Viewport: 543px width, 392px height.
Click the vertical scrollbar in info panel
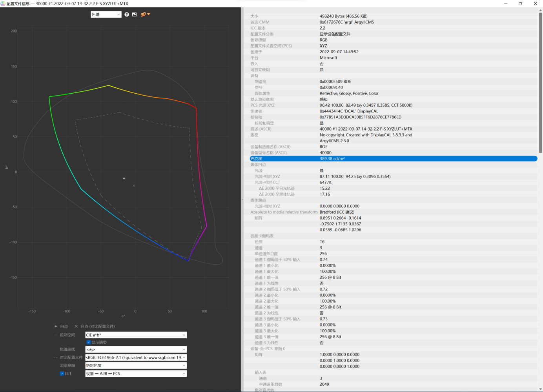point(540,82)
